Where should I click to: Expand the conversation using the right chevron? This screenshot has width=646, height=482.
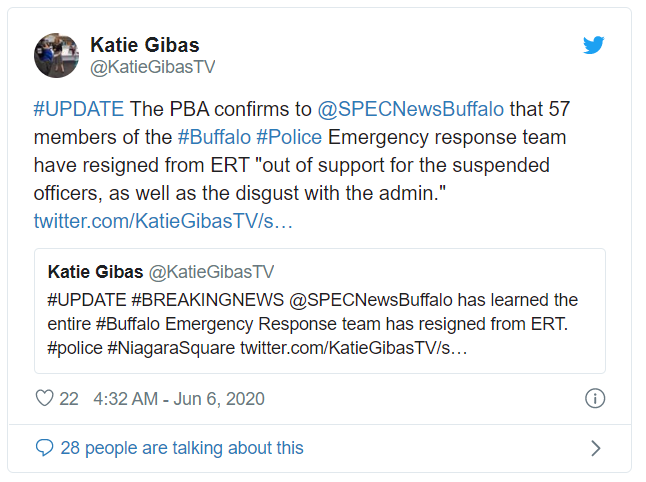tap(595, 448)
